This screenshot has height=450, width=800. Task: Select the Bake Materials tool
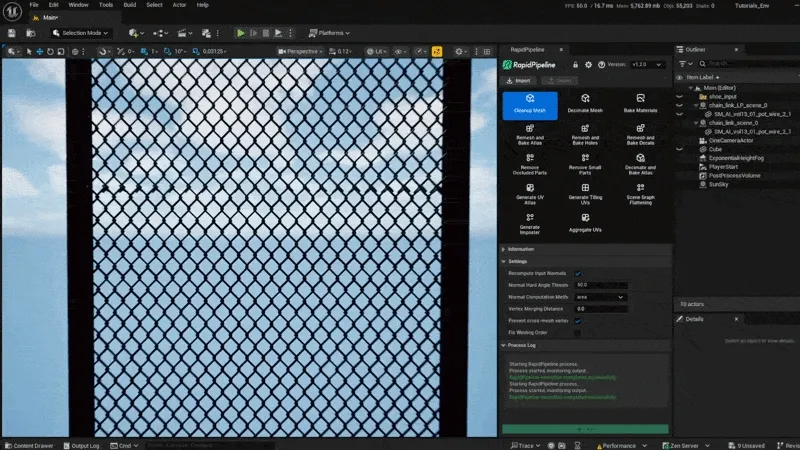[x=640, y=103]
